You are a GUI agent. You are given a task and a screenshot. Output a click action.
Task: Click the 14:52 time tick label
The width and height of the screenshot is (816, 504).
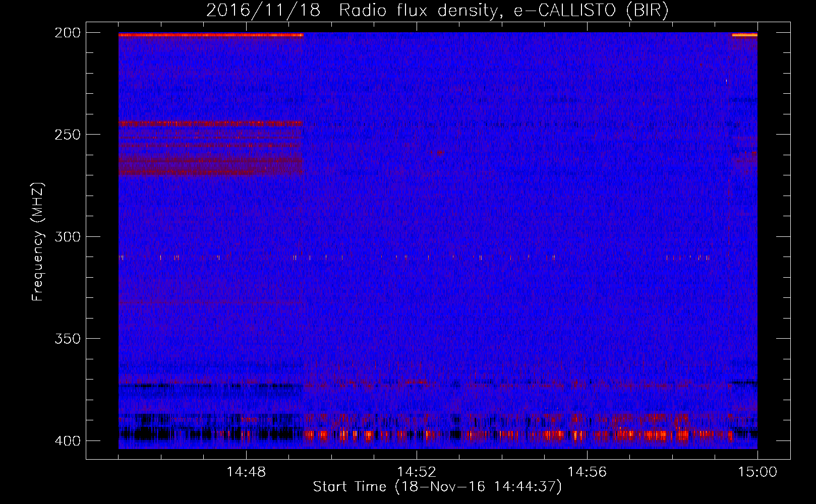pos(417,472)
